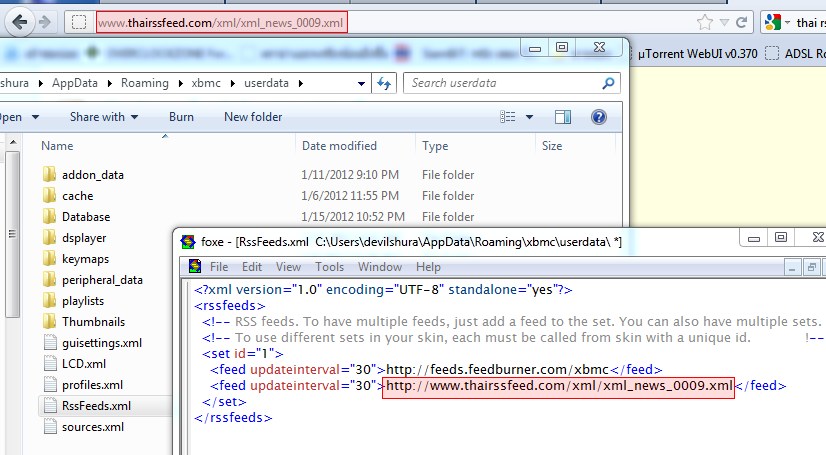Open the Edit menu in foxe
826x455 pixels.
point(252,267)
